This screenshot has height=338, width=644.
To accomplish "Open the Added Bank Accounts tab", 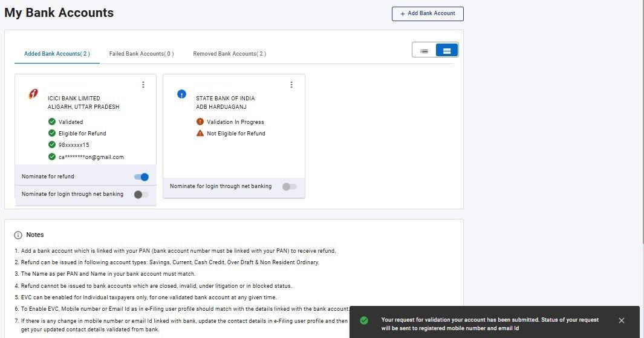I will click(57, 54).
